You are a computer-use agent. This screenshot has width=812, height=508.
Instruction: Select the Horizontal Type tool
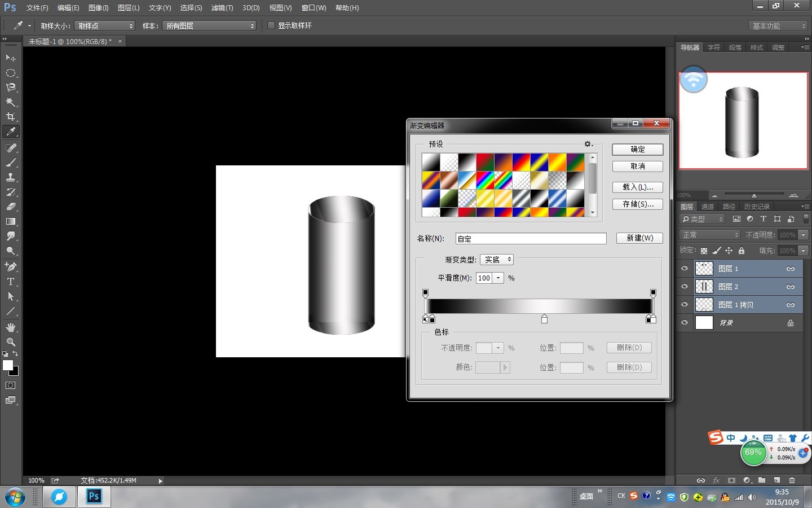(x=11, y=282)
